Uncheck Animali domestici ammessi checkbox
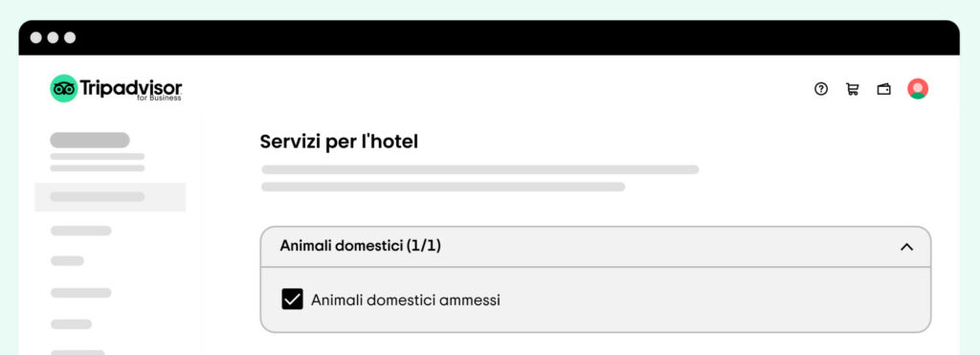This screenshot has height=355, width=980. click(292, 300)
